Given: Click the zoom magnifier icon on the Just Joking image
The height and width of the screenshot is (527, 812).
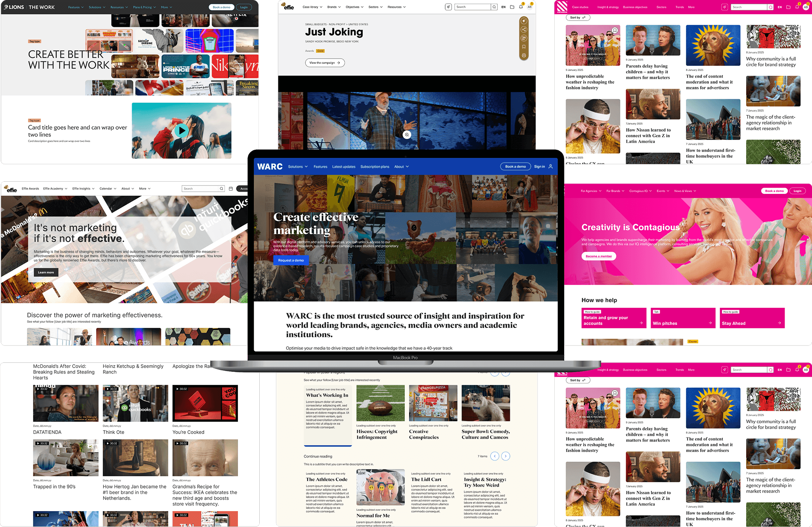Looking at the screenshot, I should click(x=407, y=135).
